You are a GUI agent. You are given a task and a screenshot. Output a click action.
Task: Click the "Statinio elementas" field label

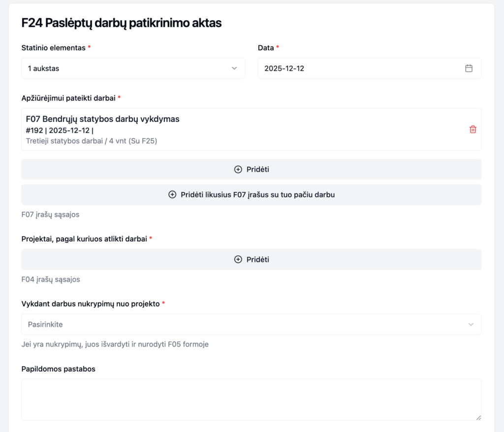[54, 48]
